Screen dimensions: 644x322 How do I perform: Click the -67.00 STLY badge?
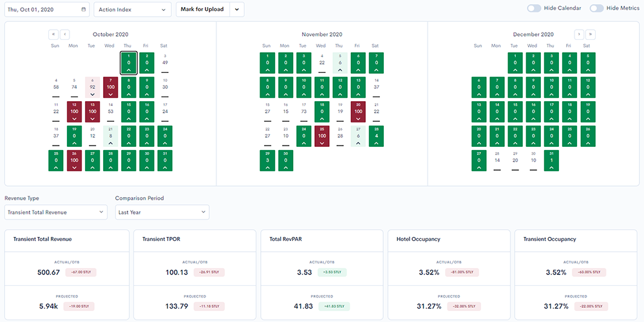80,272
